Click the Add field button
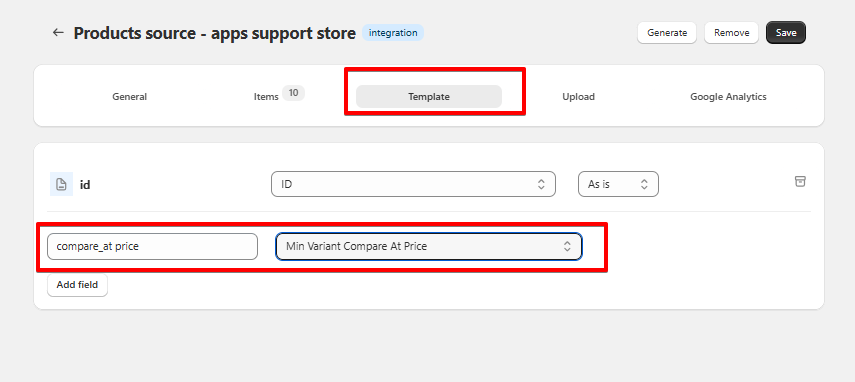 (77, 285)
